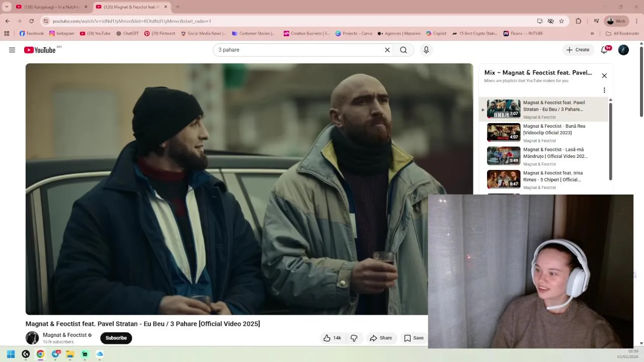This screenshot has width=644, height=362.
Task: Open the ChatGPT bookmark
Action: [x=127, y=34]
